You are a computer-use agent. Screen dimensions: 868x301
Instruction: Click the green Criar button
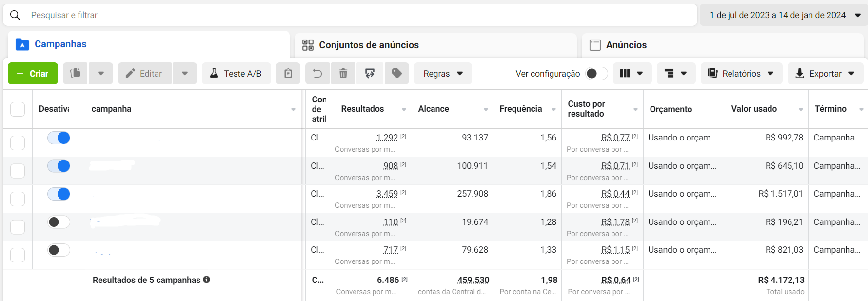pyautogui.click(x=33, y=73)
